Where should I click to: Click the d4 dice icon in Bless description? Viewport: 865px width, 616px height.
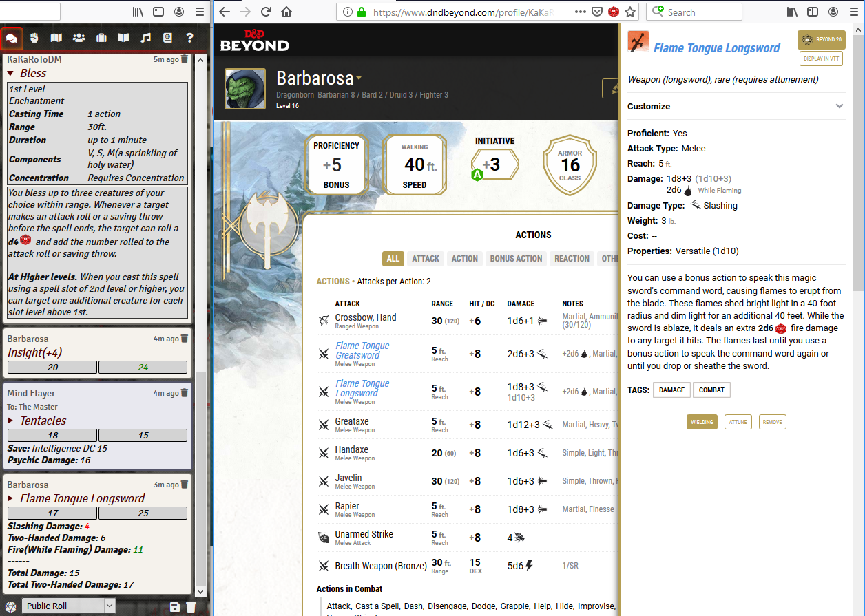tap(25, 240)
